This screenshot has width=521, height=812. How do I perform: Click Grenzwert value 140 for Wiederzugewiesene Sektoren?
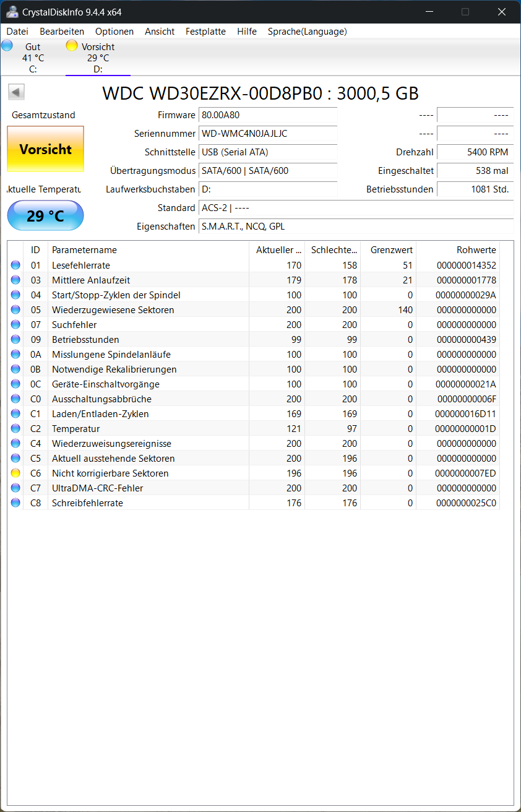pyautogui.click(x=405, y=310)
